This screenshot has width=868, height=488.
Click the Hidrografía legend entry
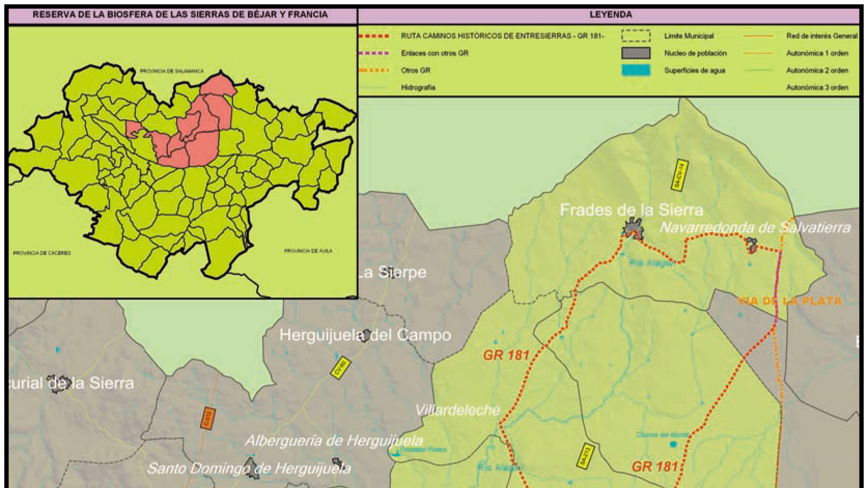[417, 88]
